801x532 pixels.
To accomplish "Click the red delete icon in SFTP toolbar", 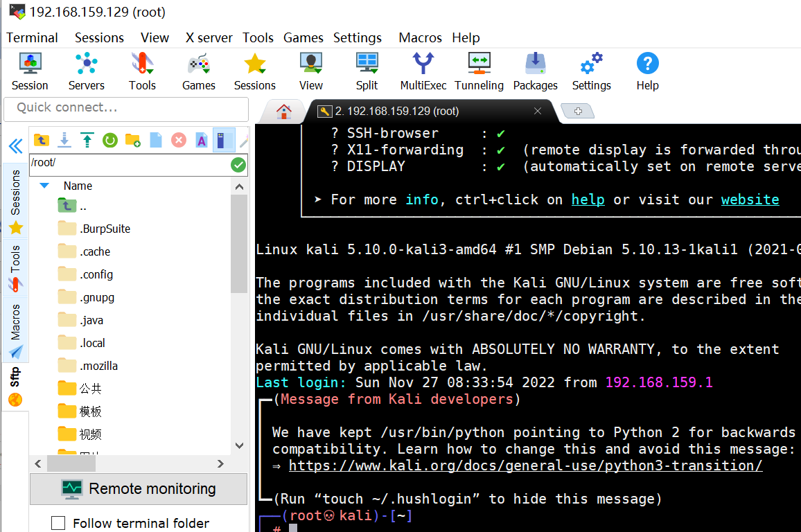I will [179, 140].
